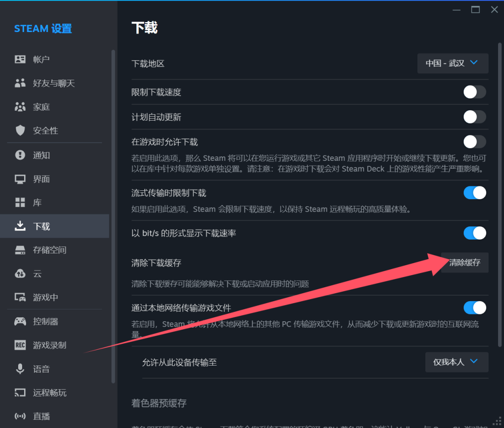Click the 家庭 family group icon
Image resolution: width=504 pixels, height=428 pixels.
click(20, 107)
